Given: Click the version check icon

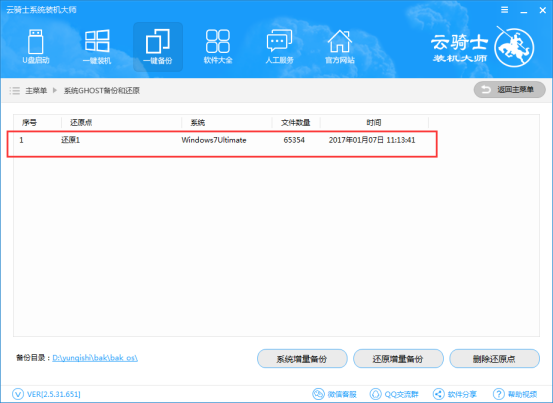Looking at the screenshot, I should (18, 394).
